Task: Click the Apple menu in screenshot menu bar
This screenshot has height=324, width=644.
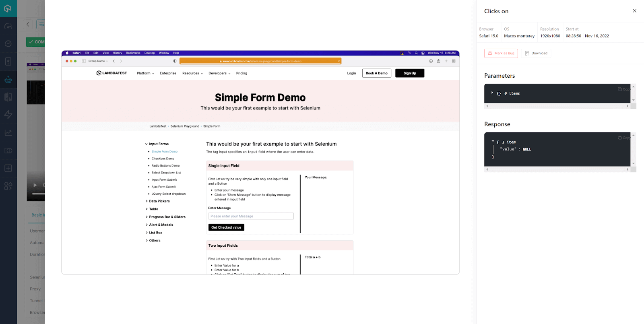Action: (67, 53)
